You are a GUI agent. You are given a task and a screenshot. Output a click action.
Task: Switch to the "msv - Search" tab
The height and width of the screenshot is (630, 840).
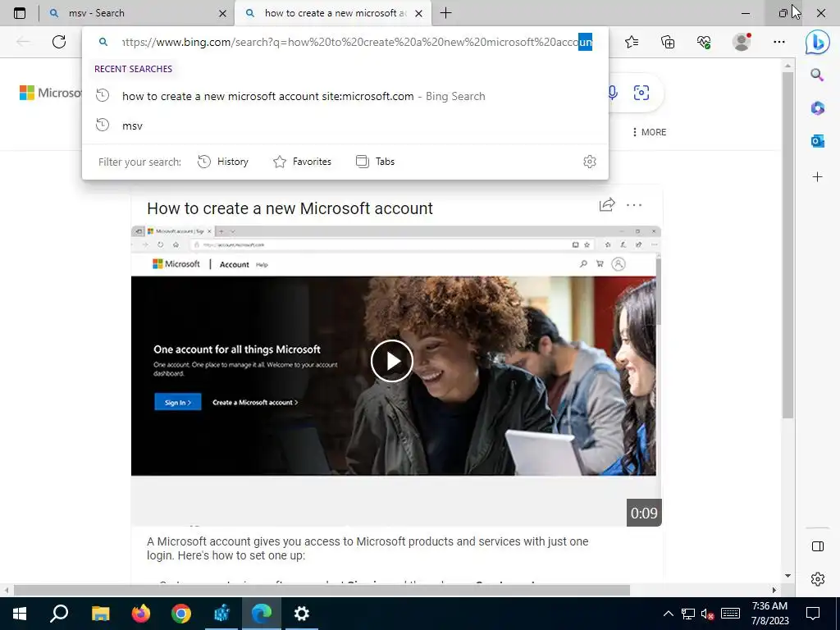pos(137,13)
